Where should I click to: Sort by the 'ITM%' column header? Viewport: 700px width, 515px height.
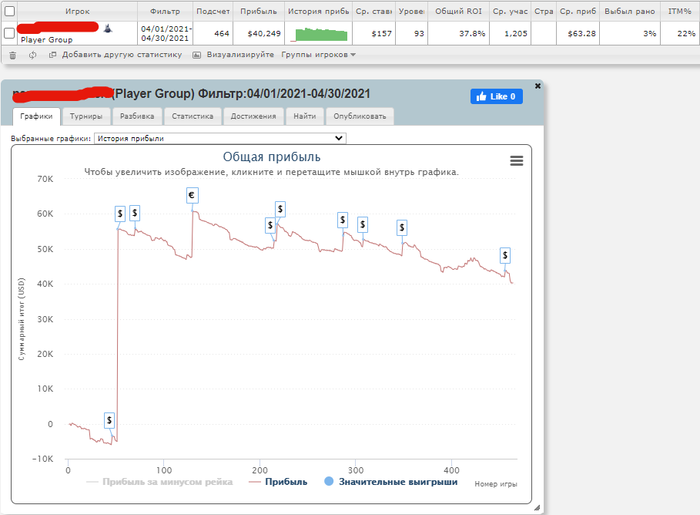click(x=679, y=11)
